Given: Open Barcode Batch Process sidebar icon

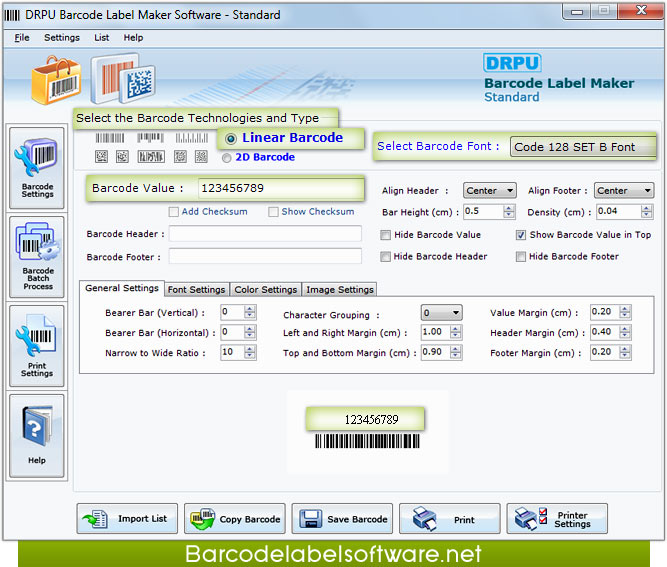Looking at the screenshot, I should click(37, 257).
